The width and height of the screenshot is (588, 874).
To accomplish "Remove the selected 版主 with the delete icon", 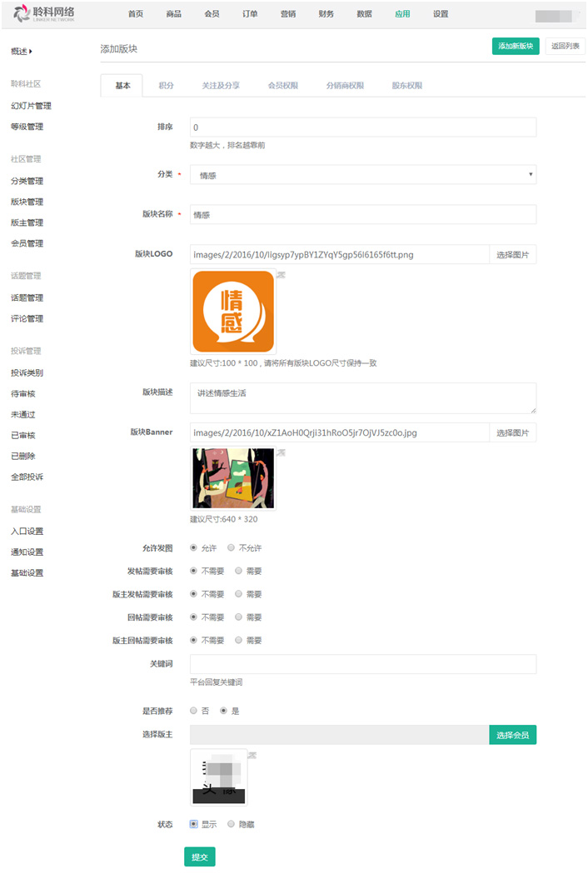I will (x=252, y=755).
